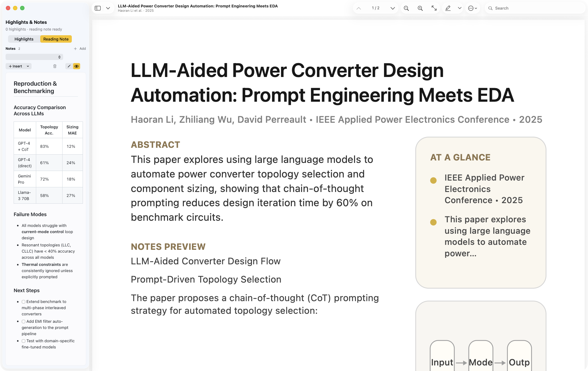The height and width of the screenshot is (371, 588).
Task: Switch to the Highlights tab
Action: click(x=24, y=39)
